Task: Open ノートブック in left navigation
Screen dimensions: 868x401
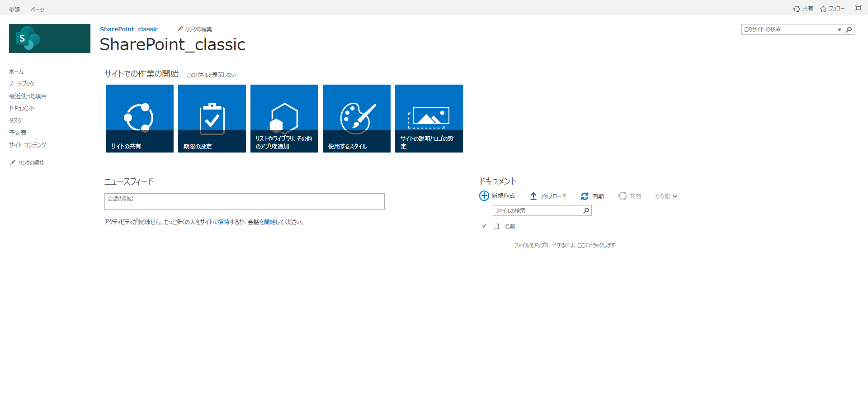Action: coord(22,84)
